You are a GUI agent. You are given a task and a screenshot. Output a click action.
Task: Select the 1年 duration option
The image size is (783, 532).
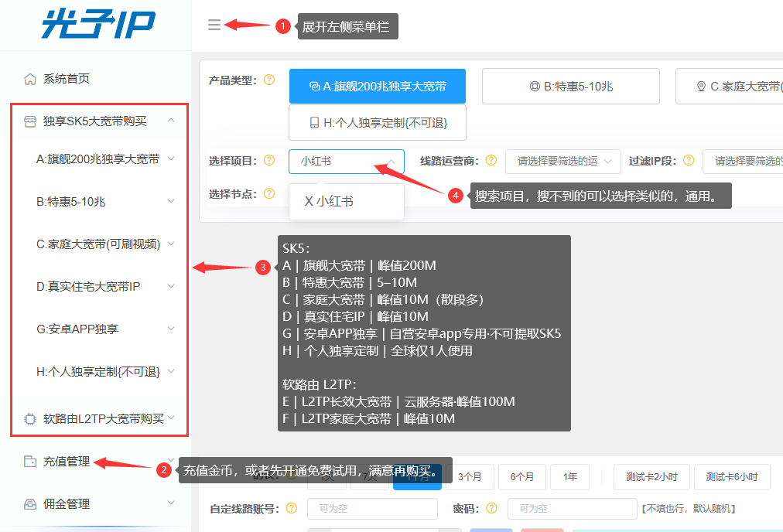tap(569, 477)
